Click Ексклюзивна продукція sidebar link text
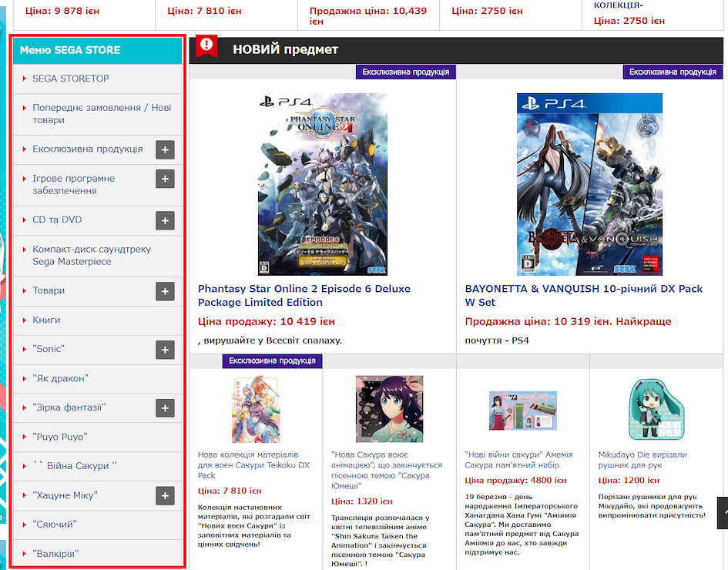 pos(87,149)
